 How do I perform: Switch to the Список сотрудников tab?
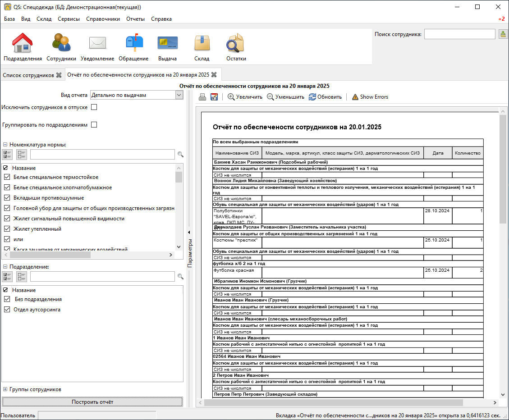click(x=28, y=75)
